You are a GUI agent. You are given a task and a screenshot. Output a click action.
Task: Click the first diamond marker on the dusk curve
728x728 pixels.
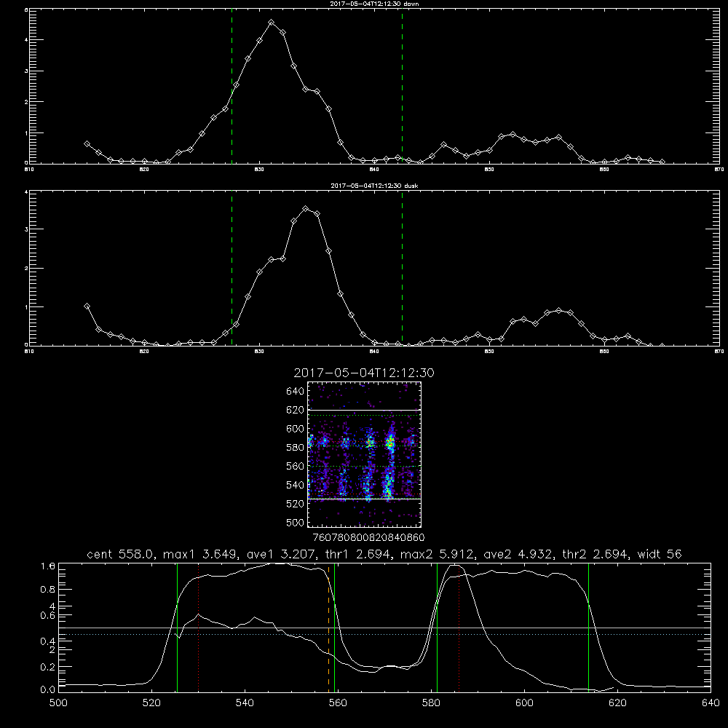click(x=87, y=306)
